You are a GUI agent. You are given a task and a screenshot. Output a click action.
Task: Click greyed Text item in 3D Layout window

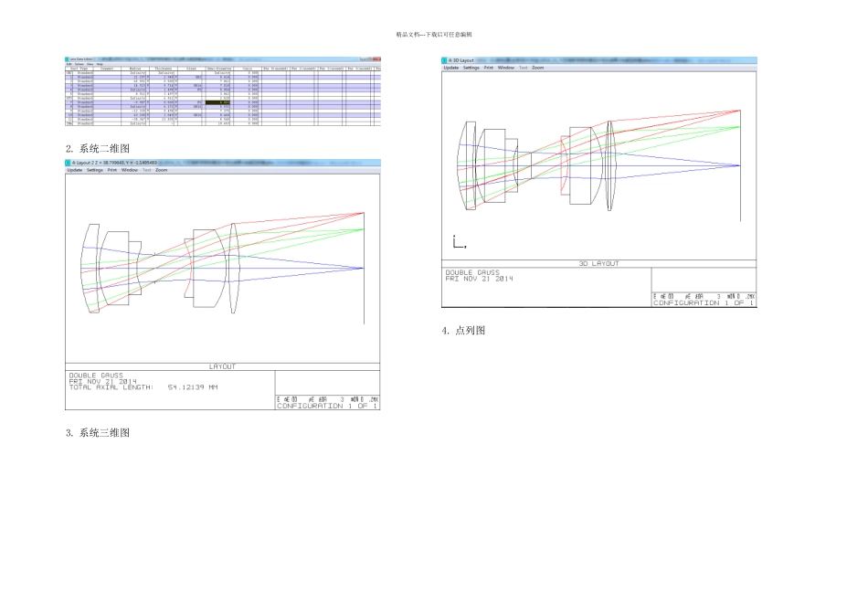point(524,68)
